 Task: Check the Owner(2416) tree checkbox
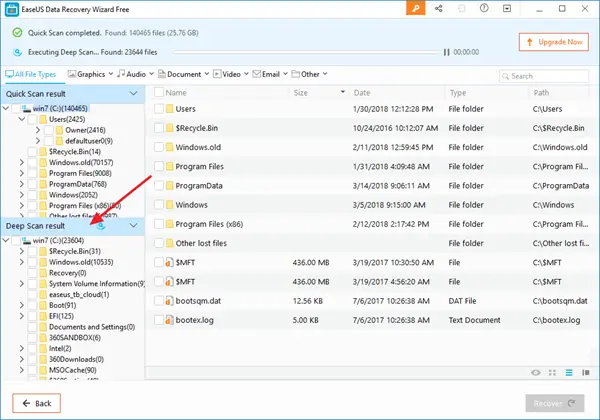[48, 130]
